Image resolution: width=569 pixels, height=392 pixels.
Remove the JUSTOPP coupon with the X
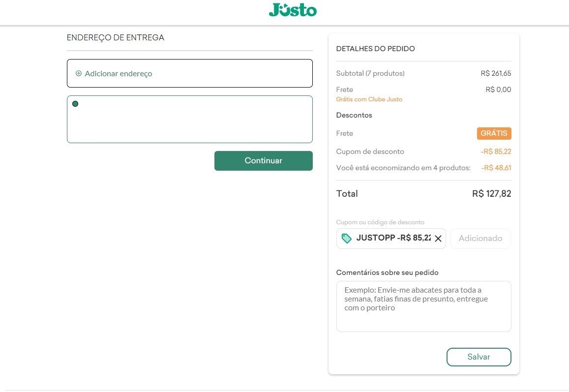[438, 239]
